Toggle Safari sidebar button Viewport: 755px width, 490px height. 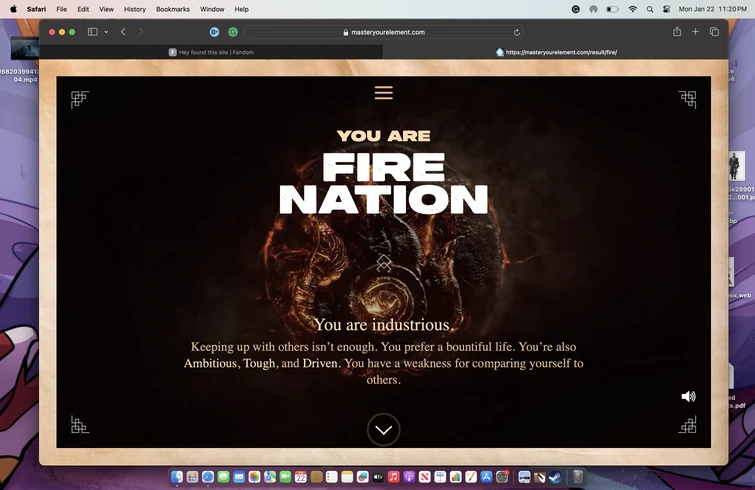point(92,32)
